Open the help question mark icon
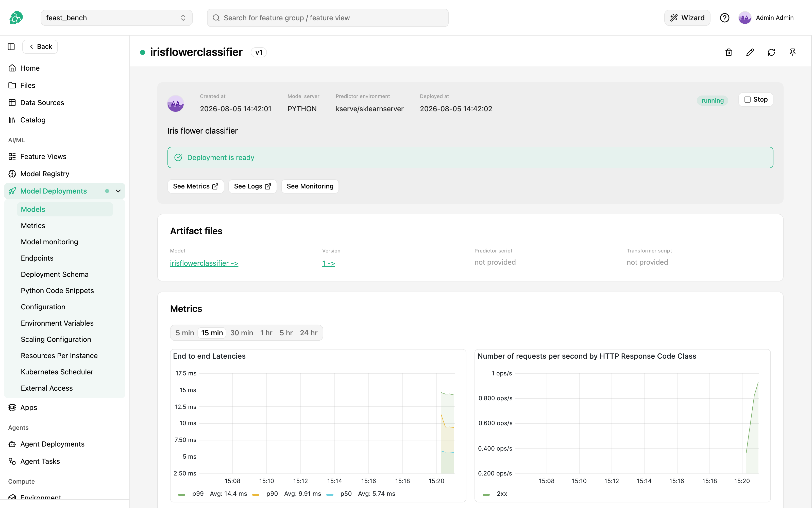Viewport: 812px width, 508px height. click(x=724, y=18)
